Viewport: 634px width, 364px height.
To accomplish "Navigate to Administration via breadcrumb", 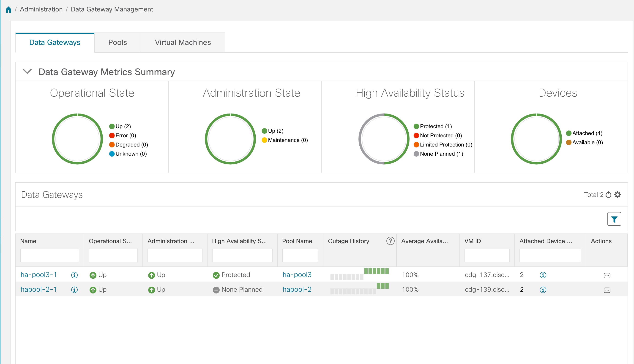I will (41, 9).
